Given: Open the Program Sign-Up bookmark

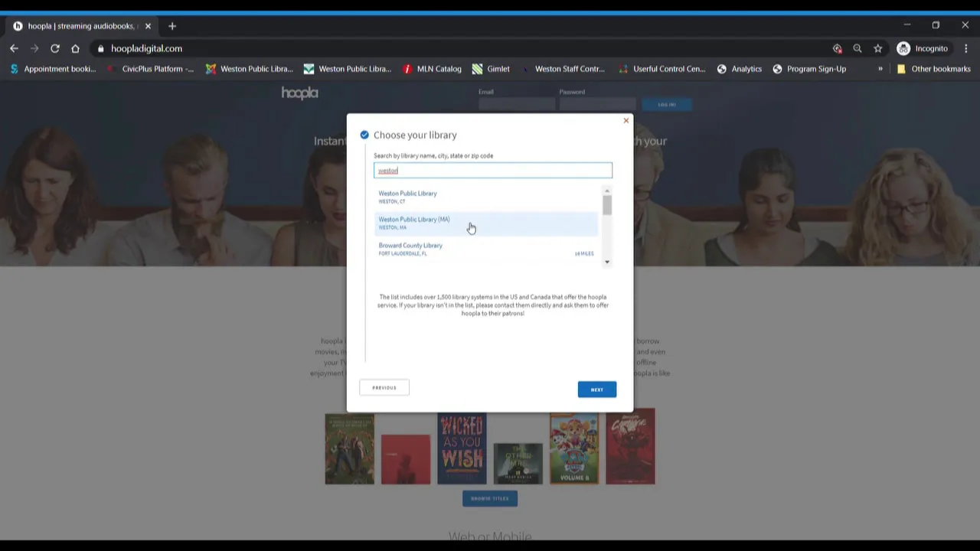Looking at the screenshot, I should tap(808, 69).
